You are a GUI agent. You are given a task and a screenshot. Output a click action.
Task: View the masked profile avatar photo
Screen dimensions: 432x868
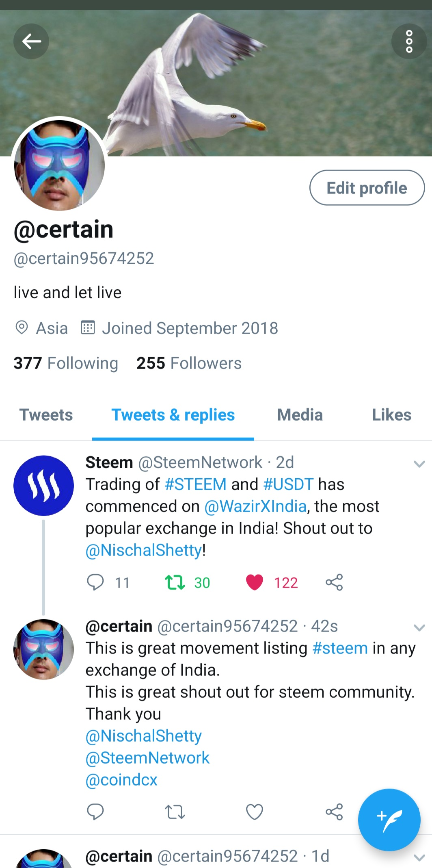click(59, 165)
